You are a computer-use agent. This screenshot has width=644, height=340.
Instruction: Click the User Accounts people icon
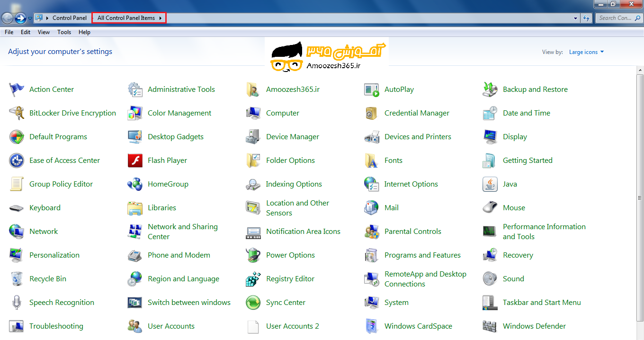tap(135, 326)
